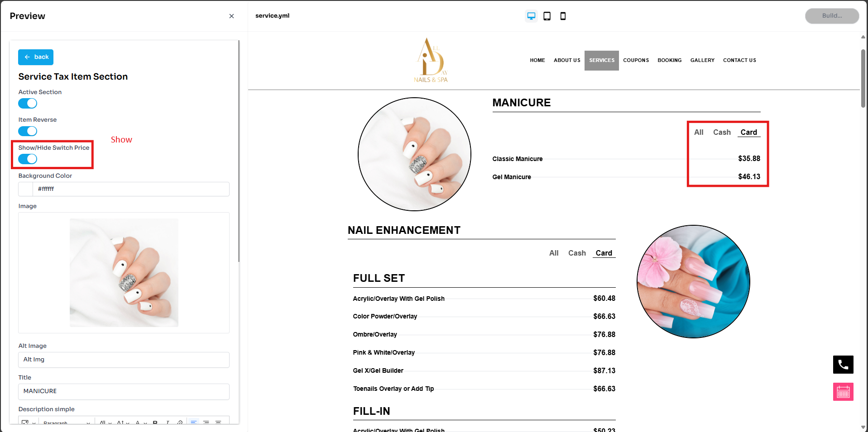Open the Paragraph style dropdown
868x432 pixels.
tap(66, 423)
